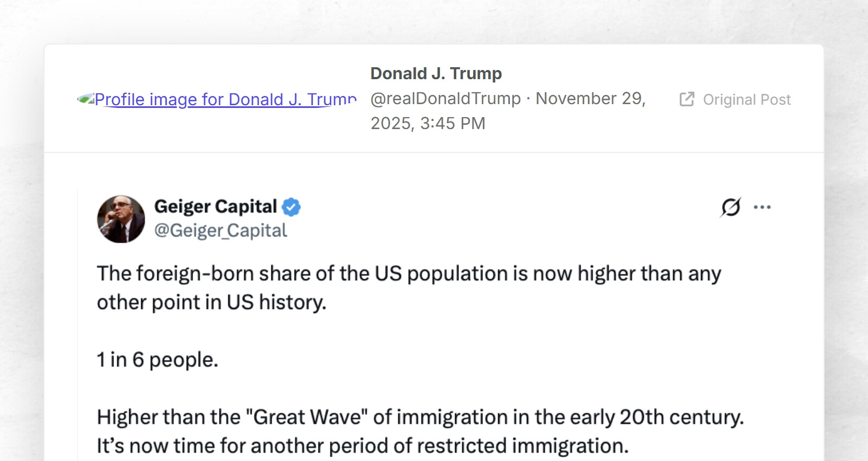This screenshot has width=868, height=461.
Task: Click the November 29, 2025 date
Action: point(590,98)
